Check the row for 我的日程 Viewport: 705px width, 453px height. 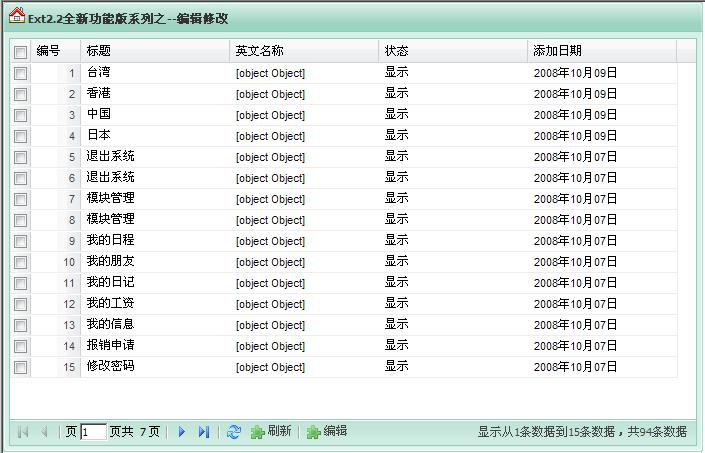pyautogui.click(x=20, y=241)
